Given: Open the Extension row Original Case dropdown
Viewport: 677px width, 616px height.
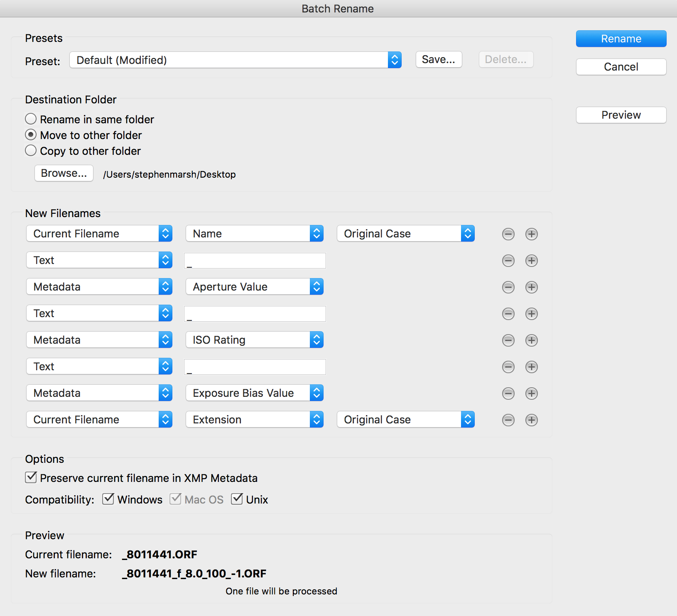Looking at the screenshot, I should tap(405, 420).
